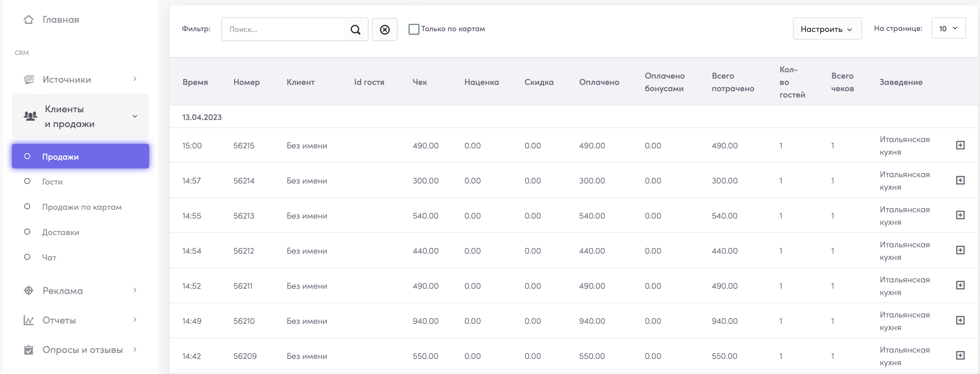Click paid amount 940.00 in row 56210
980x374 pixels.
point(592,321)
